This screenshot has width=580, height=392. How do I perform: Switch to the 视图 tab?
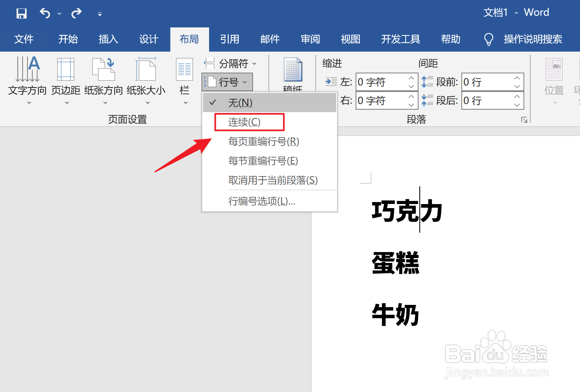click(x=350, y=39)
